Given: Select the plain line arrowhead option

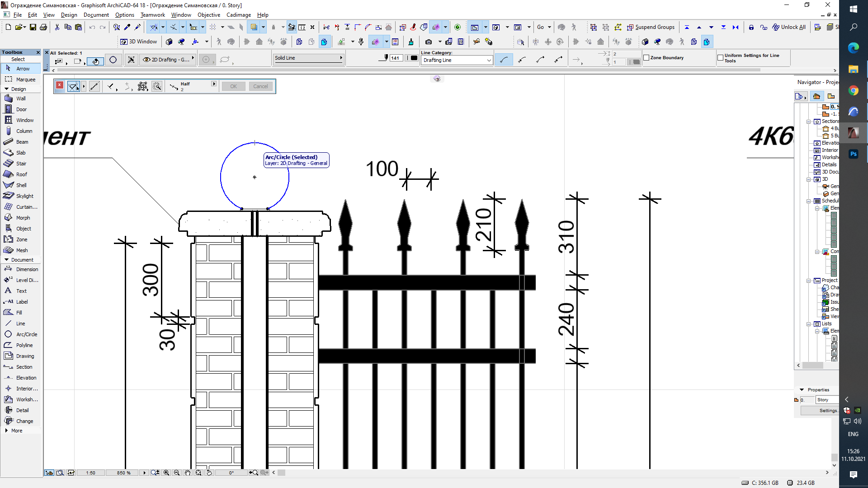Looking at the screenshot, I should [x=504, y=60].
